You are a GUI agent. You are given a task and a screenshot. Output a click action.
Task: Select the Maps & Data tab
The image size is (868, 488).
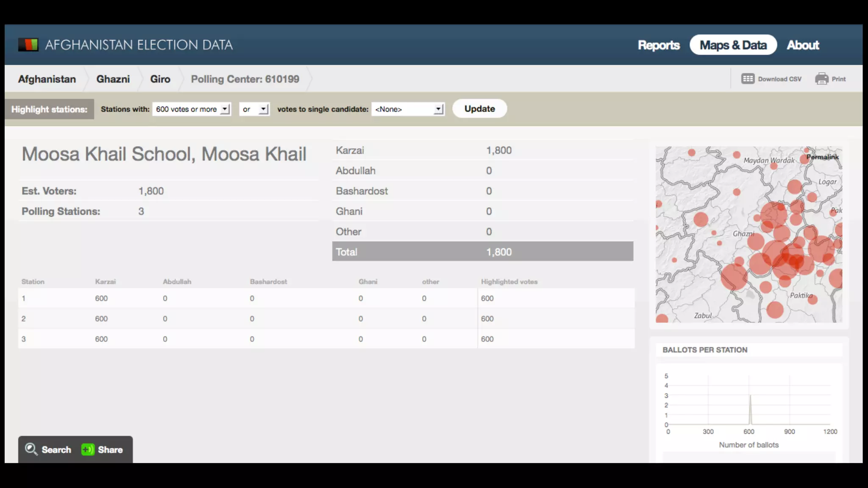733,45
